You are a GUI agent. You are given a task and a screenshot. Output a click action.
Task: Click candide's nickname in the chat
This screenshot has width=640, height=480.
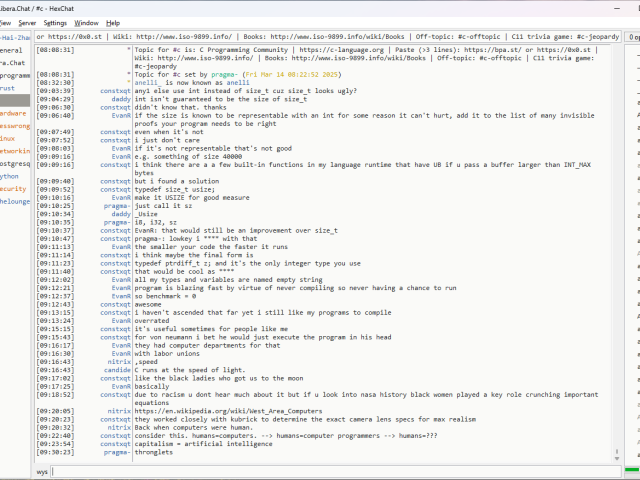[x=117, y=370]
